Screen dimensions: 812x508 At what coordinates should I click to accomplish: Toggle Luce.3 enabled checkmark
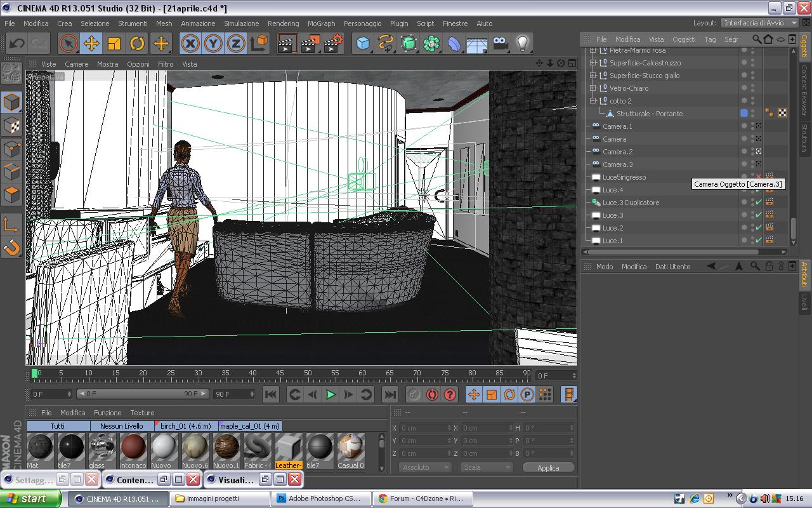pyautogui.click(x=759, y=215)
